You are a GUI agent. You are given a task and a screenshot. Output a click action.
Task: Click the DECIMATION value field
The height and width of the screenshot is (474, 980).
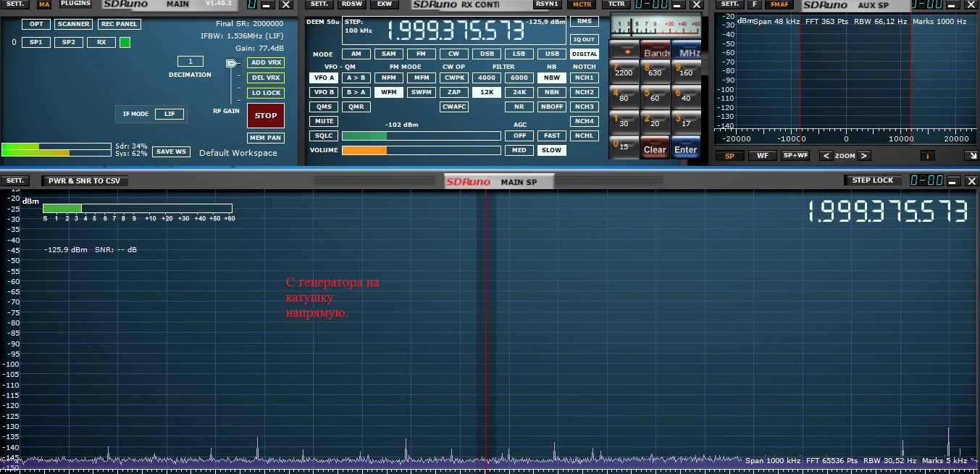click(190, 62)
